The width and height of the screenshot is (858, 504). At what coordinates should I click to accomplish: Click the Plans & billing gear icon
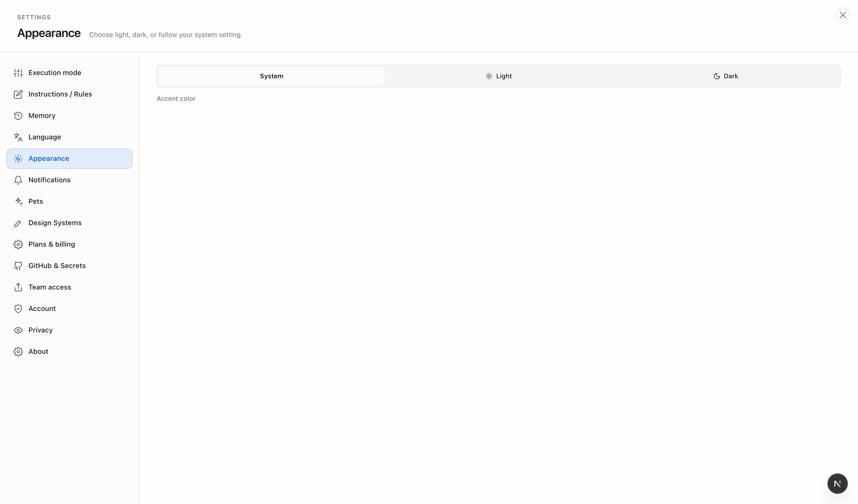18,244
